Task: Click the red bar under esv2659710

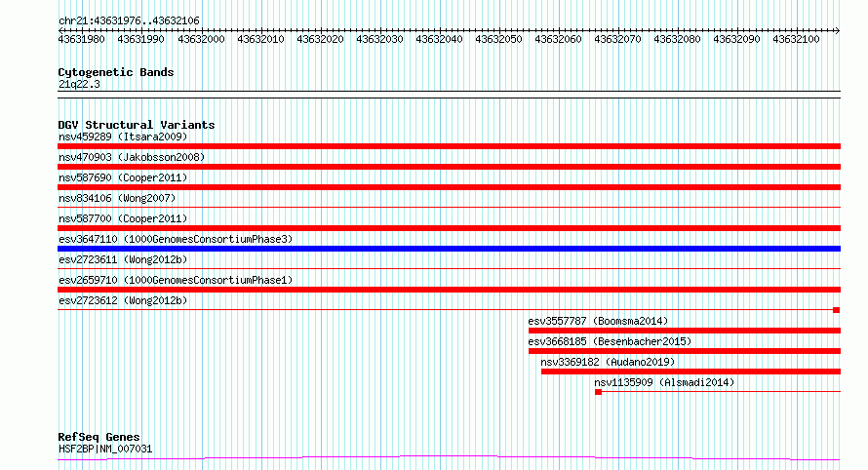Action: pos(449,290)
